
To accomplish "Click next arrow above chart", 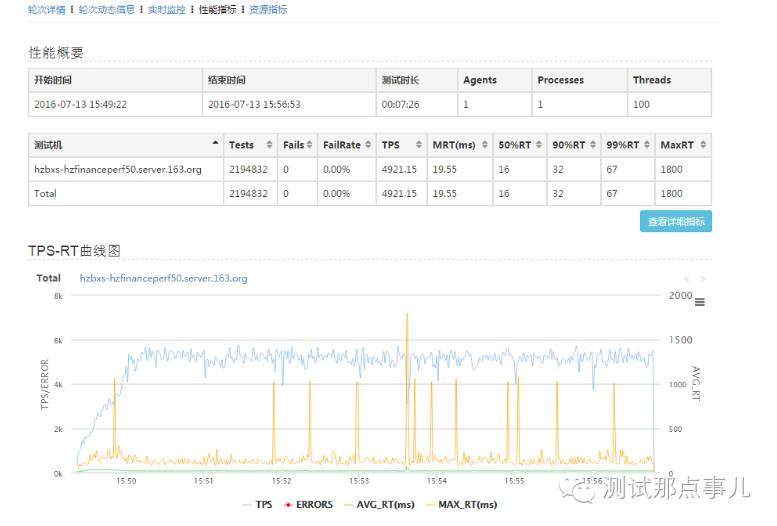I will click(703, 278).
